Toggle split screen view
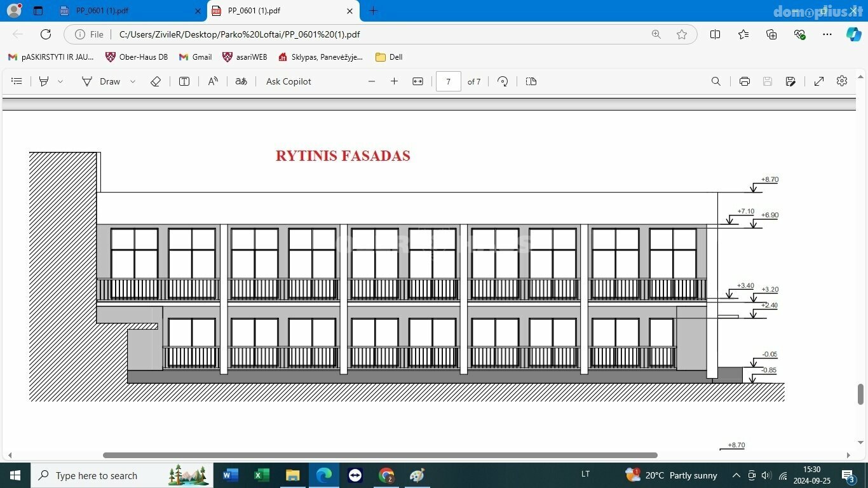This screenshot has height=488, width=868. click(x=715, y=34)
